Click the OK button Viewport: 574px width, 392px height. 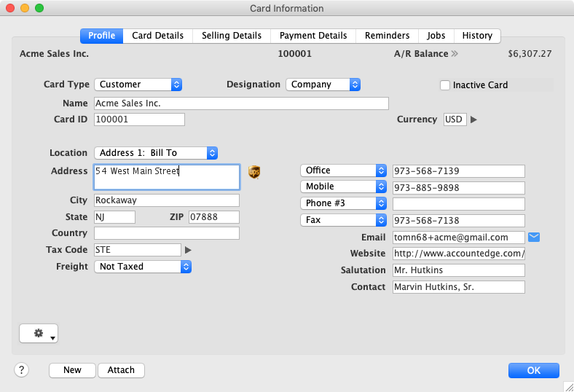tap(533, 370)
